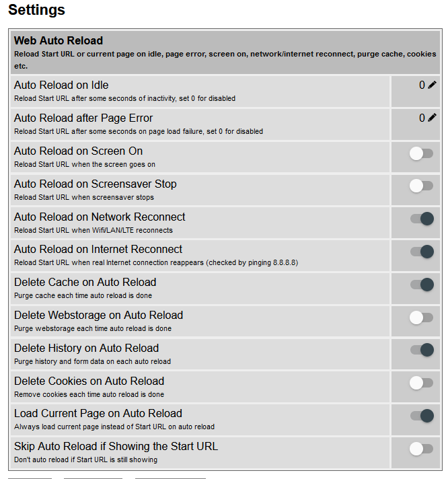Click the Delete Cache on Auto Reload label
This screenshot has height=479, width=448.
pyautogui.click(x=85, y=283)
